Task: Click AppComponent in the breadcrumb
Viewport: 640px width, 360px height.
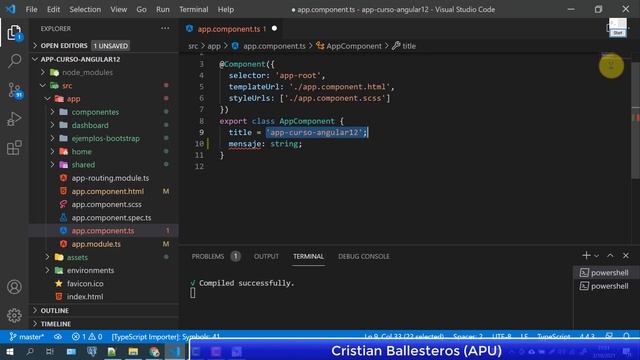Action: click(x=353, y=46)
